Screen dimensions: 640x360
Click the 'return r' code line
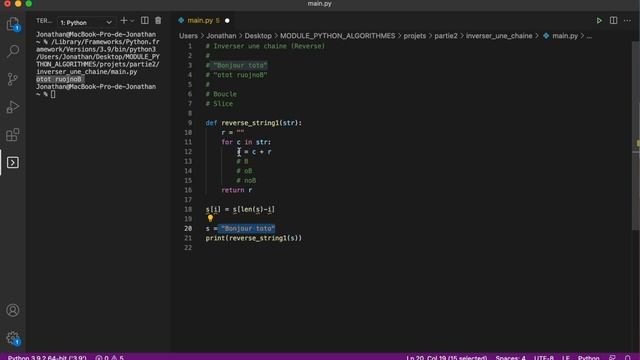237,190
